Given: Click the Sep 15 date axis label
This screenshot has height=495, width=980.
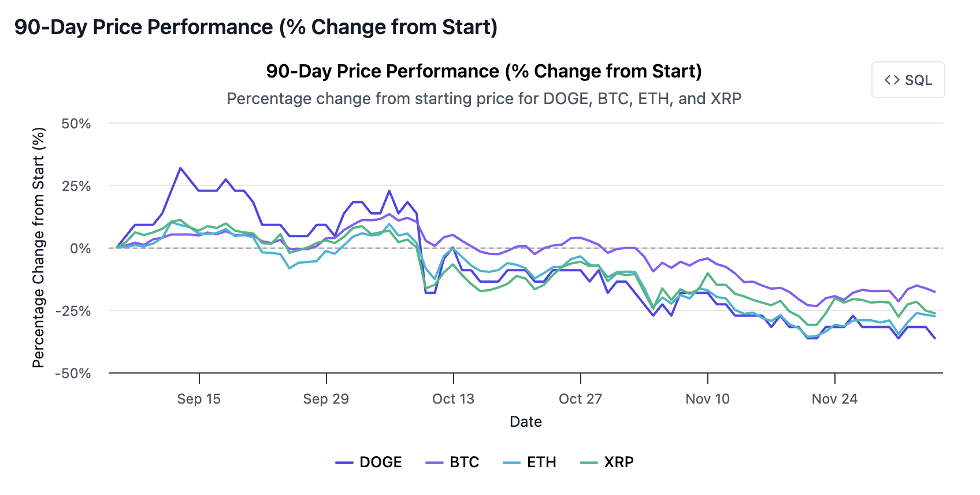Looking at the screenshot, I should tap(199, 398).
